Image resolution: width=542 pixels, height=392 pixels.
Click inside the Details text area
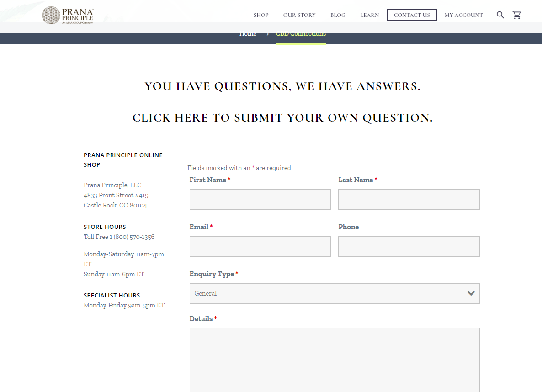pyautogui.click(x=335, y=360)
